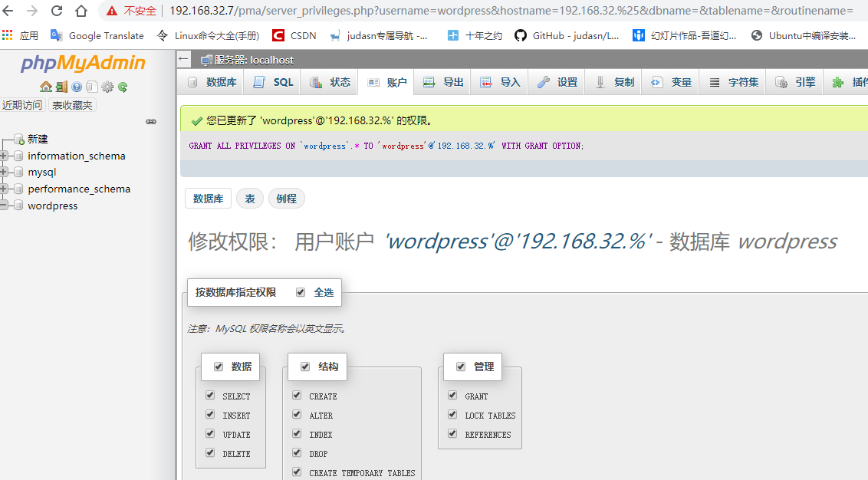Click the 例程 routines button
The height and width of the screenshot is (480, 868).
coord(286,198)
